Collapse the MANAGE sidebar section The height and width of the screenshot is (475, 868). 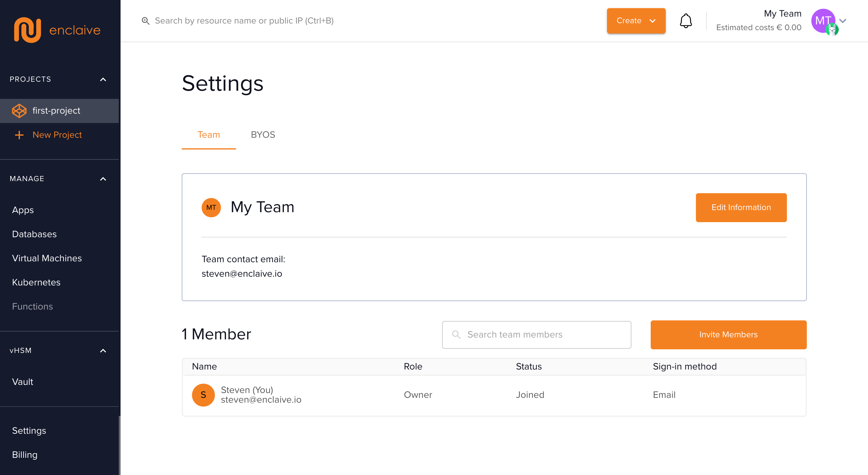[103, 179]
